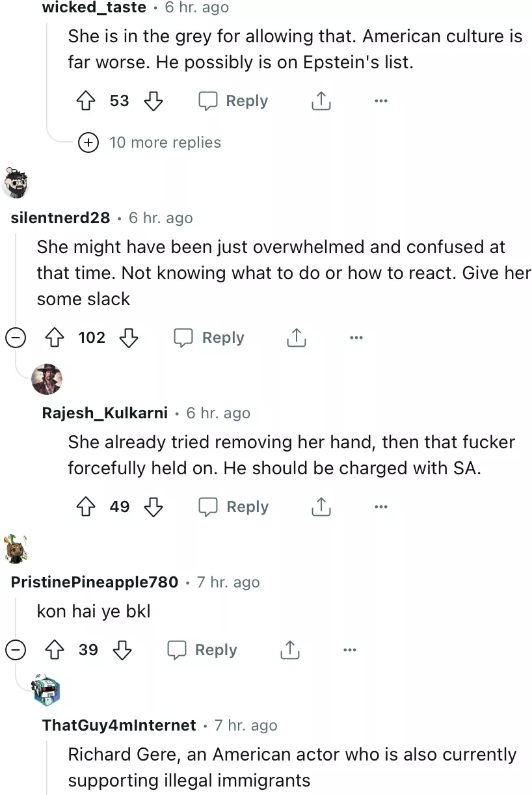Downvote wicked_taste's comment with 53 votes
532x795 pixels.
[x=153, y=101]
